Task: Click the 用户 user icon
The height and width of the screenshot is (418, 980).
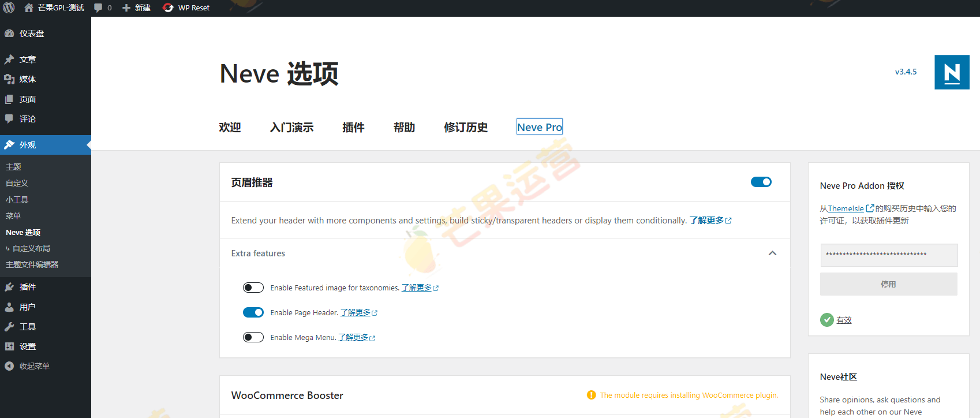Action: 9,307
